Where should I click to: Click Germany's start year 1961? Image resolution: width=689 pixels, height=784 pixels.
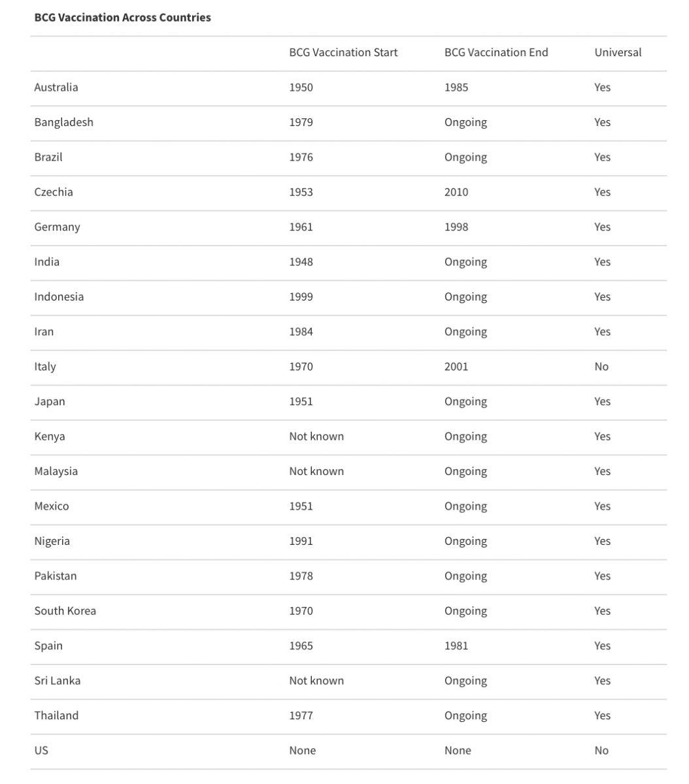tap(301, 227)
